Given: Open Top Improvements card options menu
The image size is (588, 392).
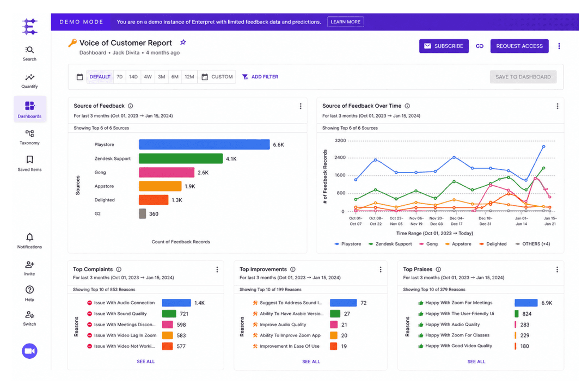Looking at the screenshot, I should (x=381, y=269).
